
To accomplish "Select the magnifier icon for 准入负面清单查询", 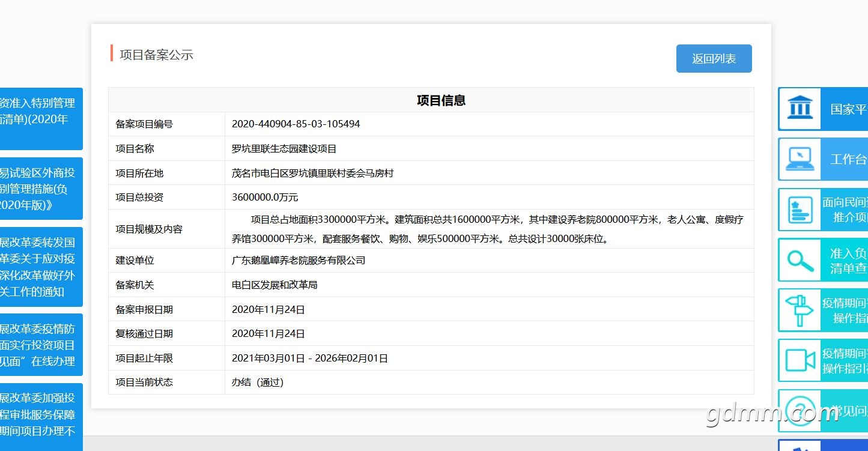I will click(x=800, y=260).
